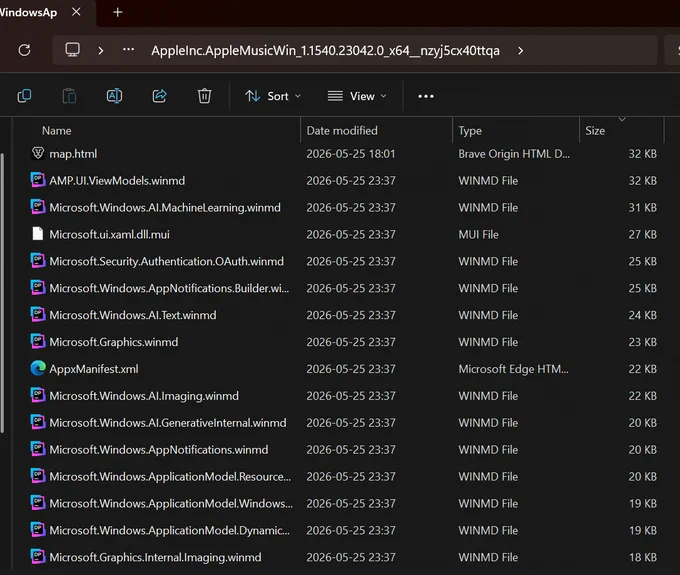Select the Microsoft.Windows.AppNotifications.winmd file name

click(159, 450)
